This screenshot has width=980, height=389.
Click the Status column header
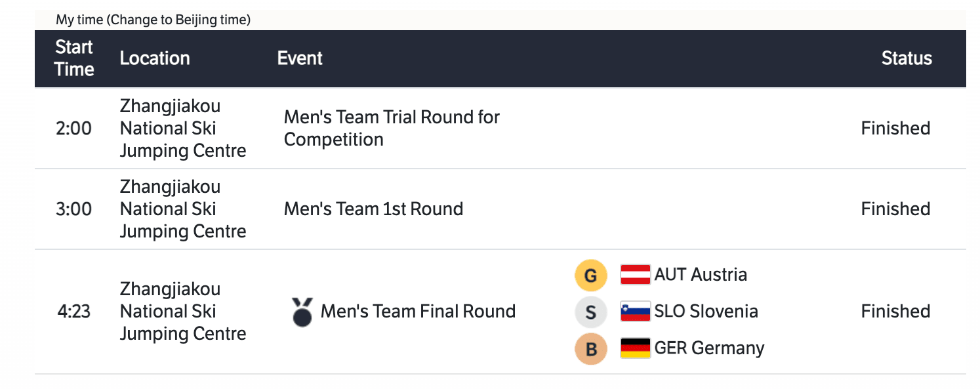907,58
